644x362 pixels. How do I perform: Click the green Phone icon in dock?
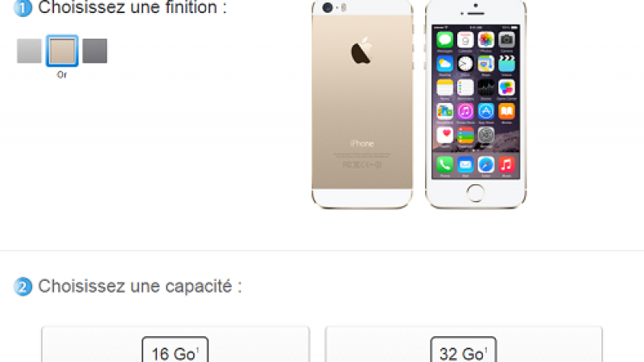(445, 165)
